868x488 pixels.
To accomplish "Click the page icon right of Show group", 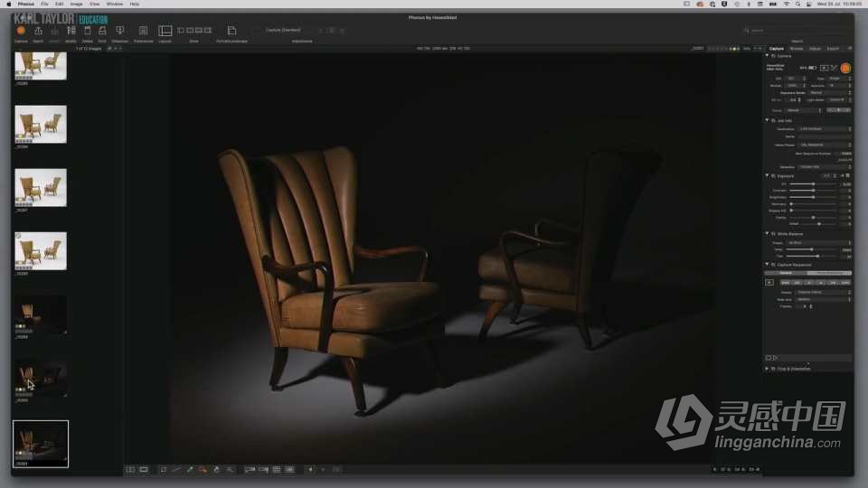I will point(232,31).
